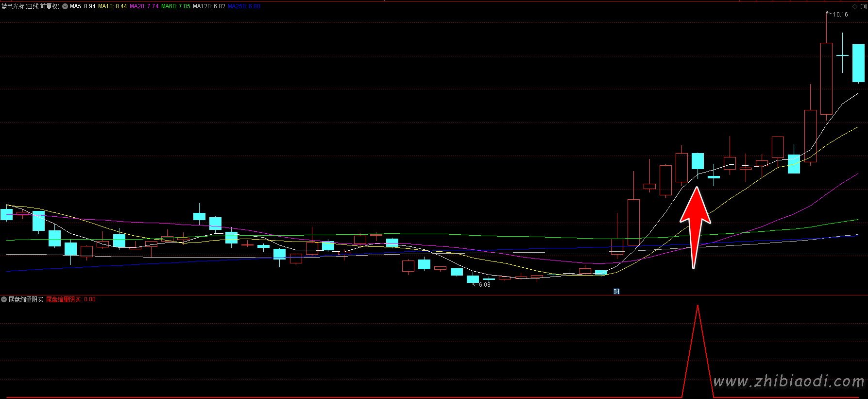The height and width of the screenshot is (399, 868).
Task: Click the red 尾盘缩量阴买: 0.00 value label
Action: tap(70, 299)
